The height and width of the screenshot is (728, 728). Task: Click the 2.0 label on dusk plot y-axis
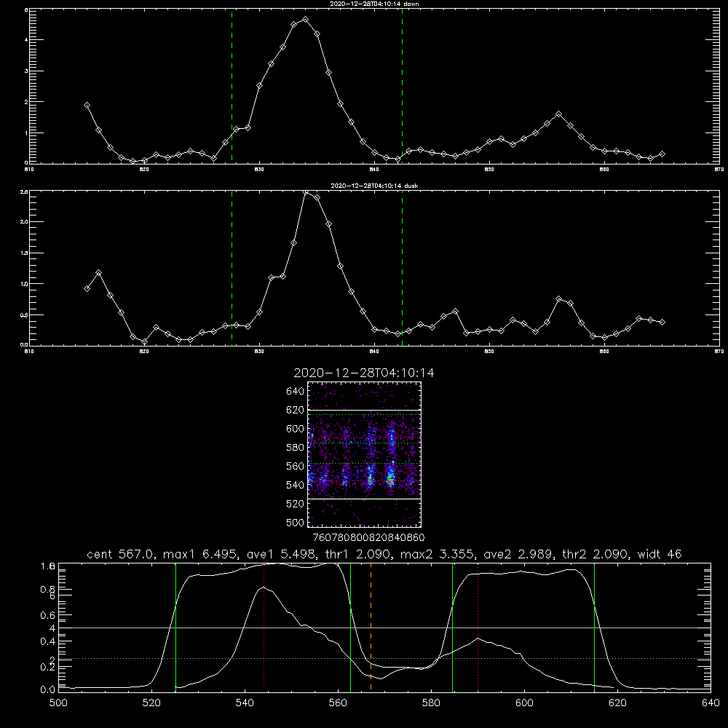pyautogui.click(x=24, y=222)
